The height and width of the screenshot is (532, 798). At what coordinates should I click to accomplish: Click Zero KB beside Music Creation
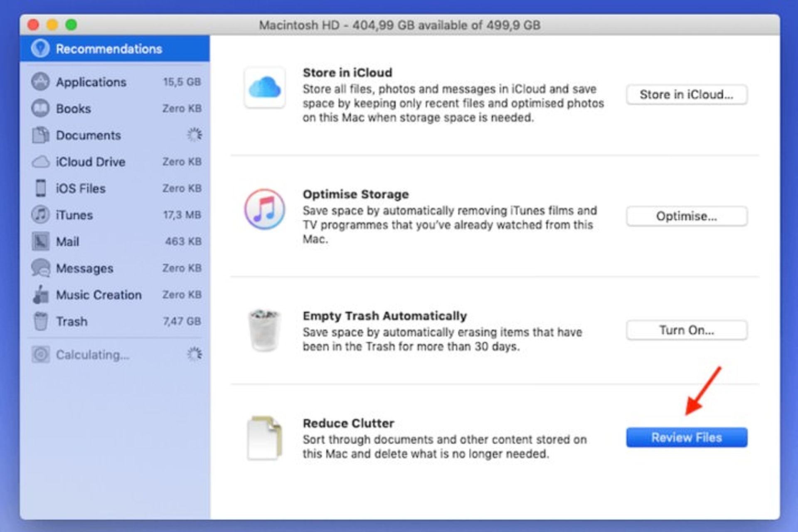coord(182,295)
